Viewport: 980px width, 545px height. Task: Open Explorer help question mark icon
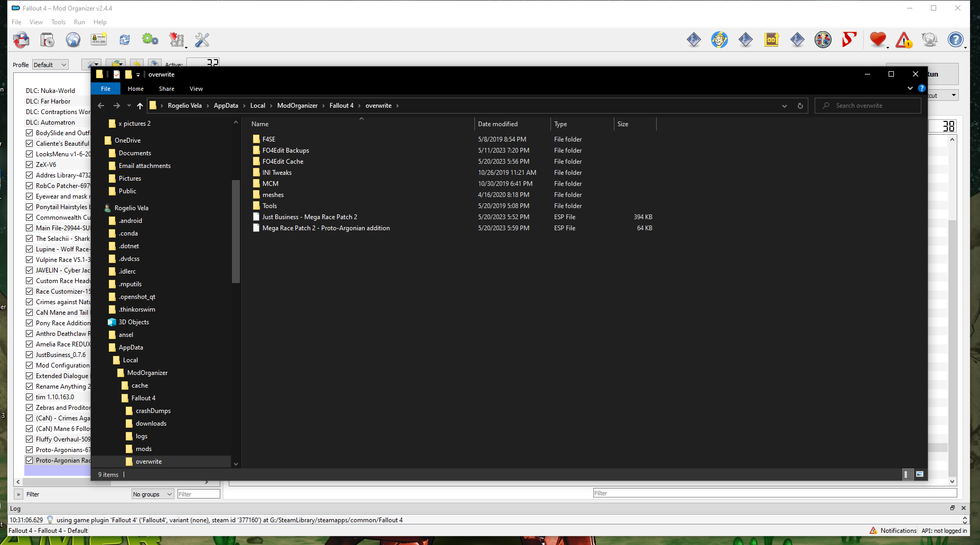(922, 88)
